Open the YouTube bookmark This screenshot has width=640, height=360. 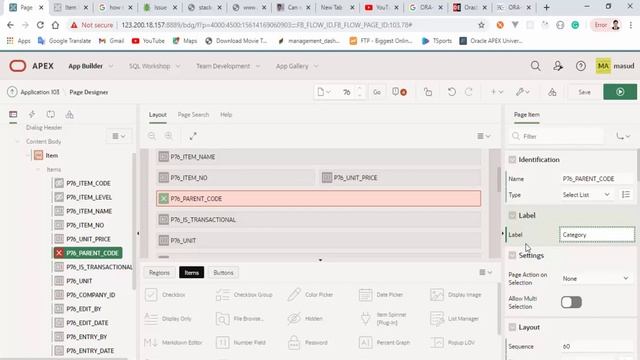pos(148,41)
